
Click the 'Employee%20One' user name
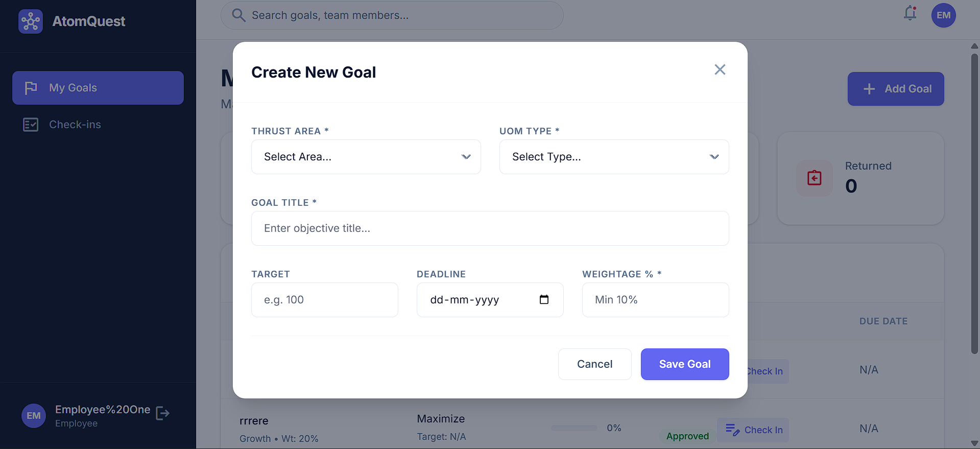pos(103,410)
